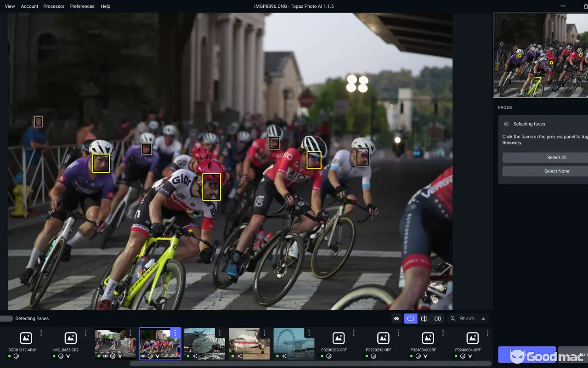
Task: Toggle the original preview eye icon
Action: click(x=396, y=318)
